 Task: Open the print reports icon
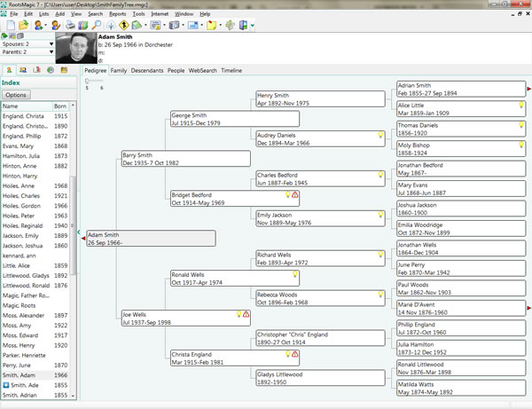(x=70, y=25)
